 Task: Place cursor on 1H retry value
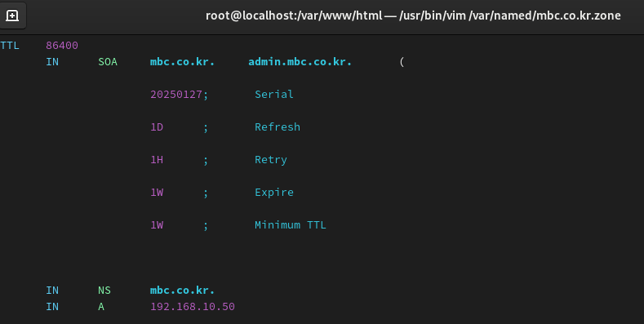(157, 160)
